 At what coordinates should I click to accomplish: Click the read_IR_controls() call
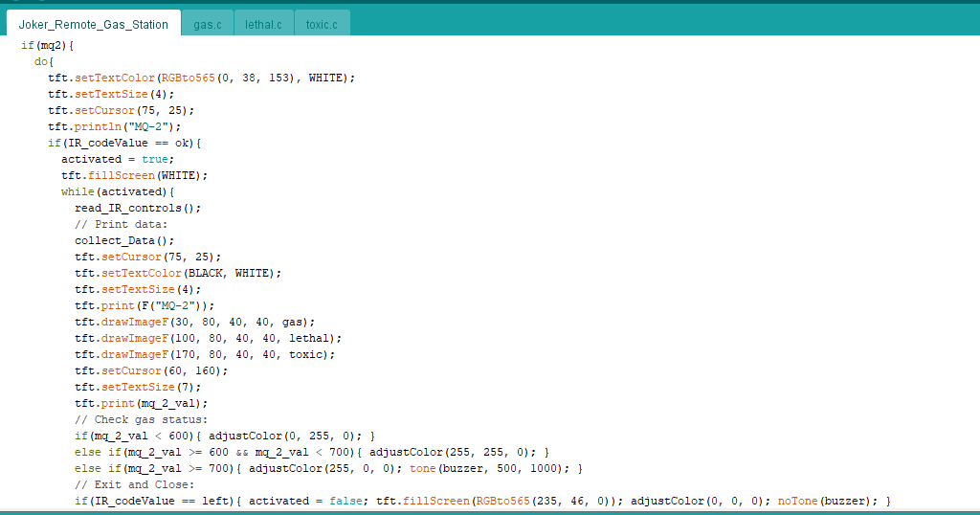[138, 208]
